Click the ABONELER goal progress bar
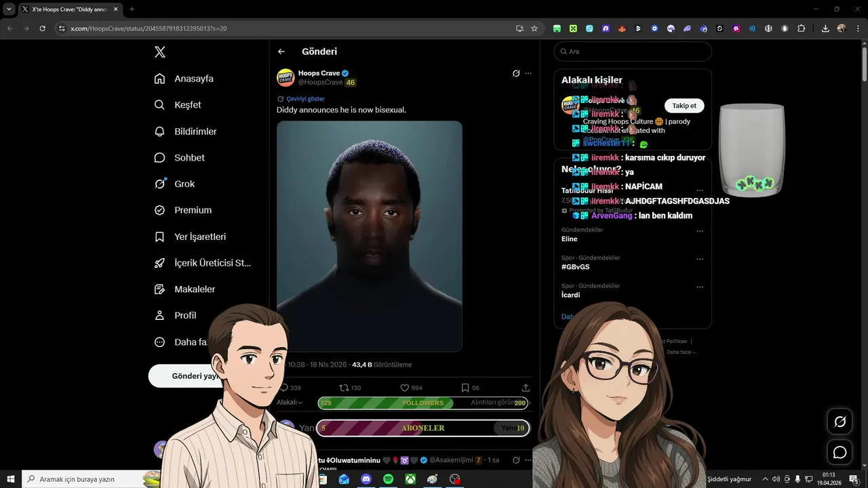Image resolution: width=868 pixels, height=488 pixels. point(423,428)
